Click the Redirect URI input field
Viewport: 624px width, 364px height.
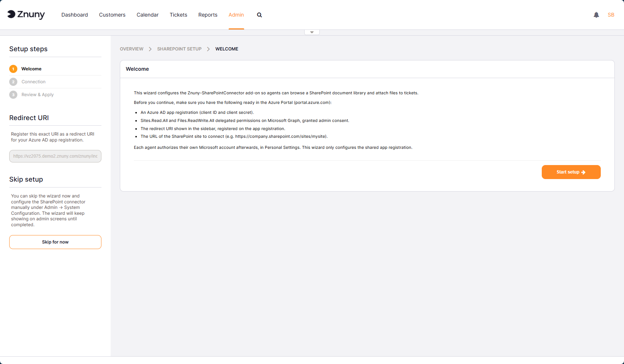click(x=55, y=156)
